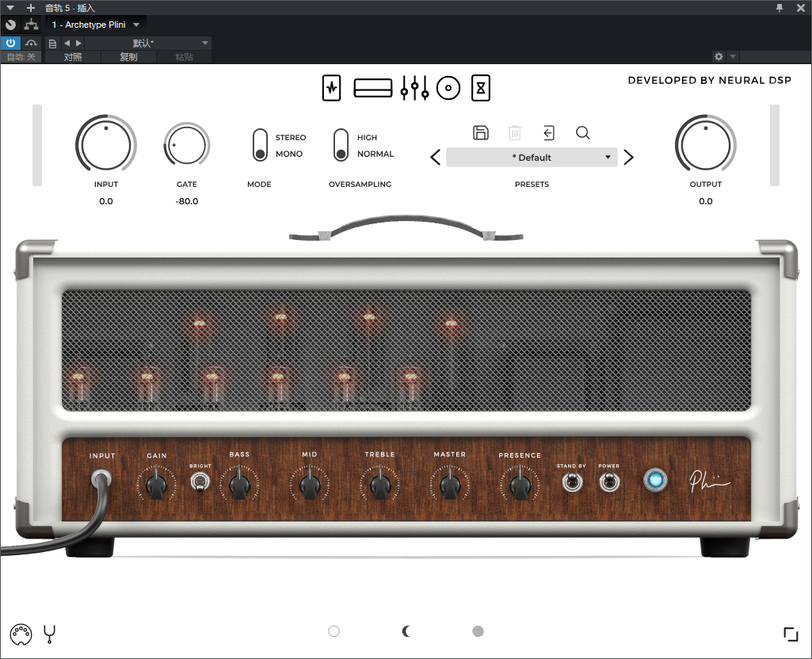The width and height of the screenshot is (812, 659).
Task: Open host settings gear icon
Action: 719,56
